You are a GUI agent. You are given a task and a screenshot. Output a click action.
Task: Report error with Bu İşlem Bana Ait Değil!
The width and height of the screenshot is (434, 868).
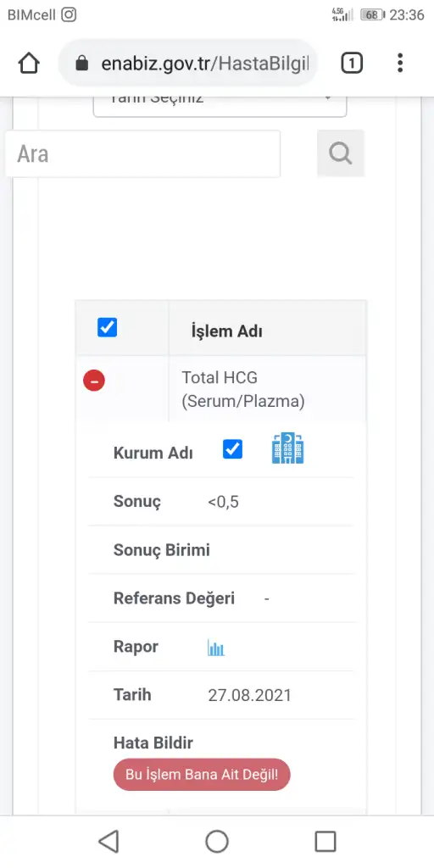click(x=202, y=774)
